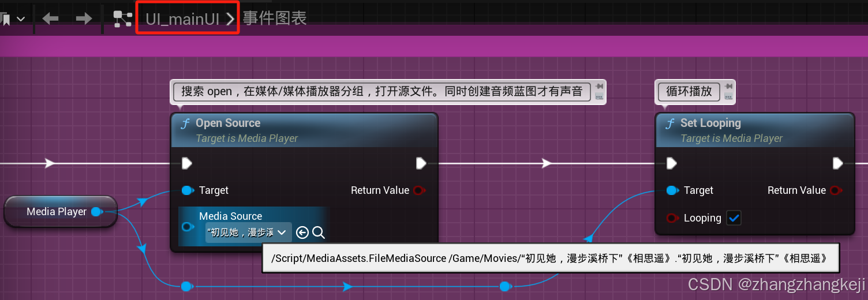
Task: Open the dropdown arrow at toolbar left edge
Action: (x=21, y=19)
